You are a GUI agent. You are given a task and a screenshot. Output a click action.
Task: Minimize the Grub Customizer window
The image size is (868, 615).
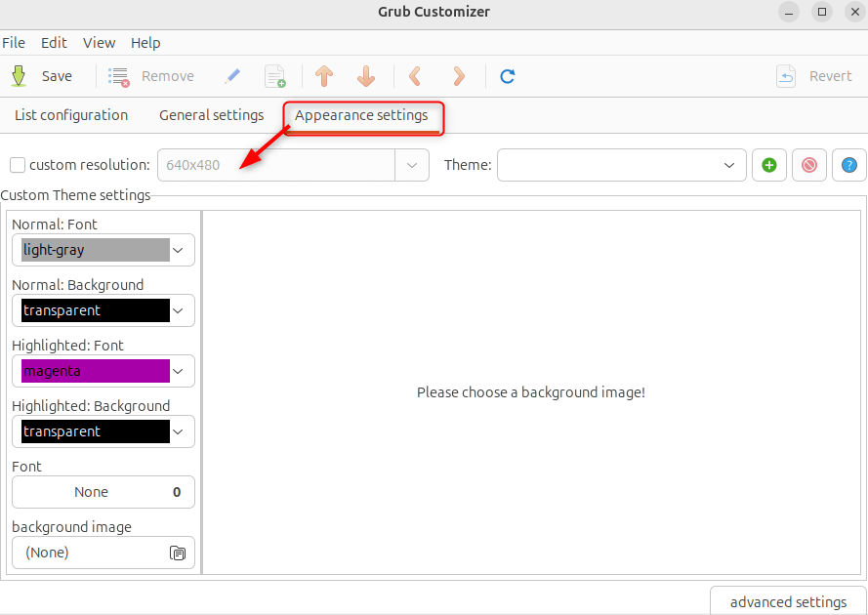click(x=788, y=12)
